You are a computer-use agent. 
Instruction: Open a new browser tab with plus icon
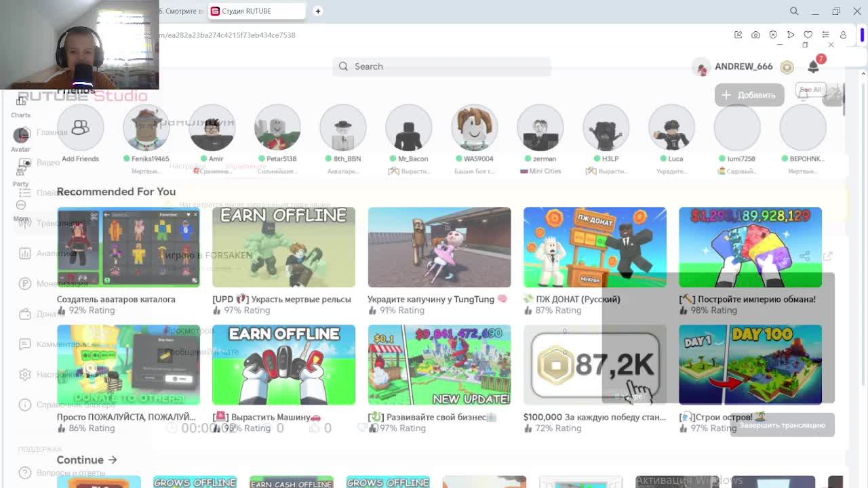[318, 11]
